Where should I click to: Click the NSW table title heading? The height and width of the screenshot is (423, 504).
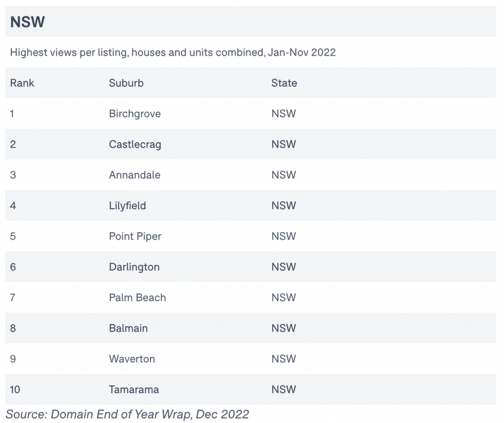click(28, 22)
